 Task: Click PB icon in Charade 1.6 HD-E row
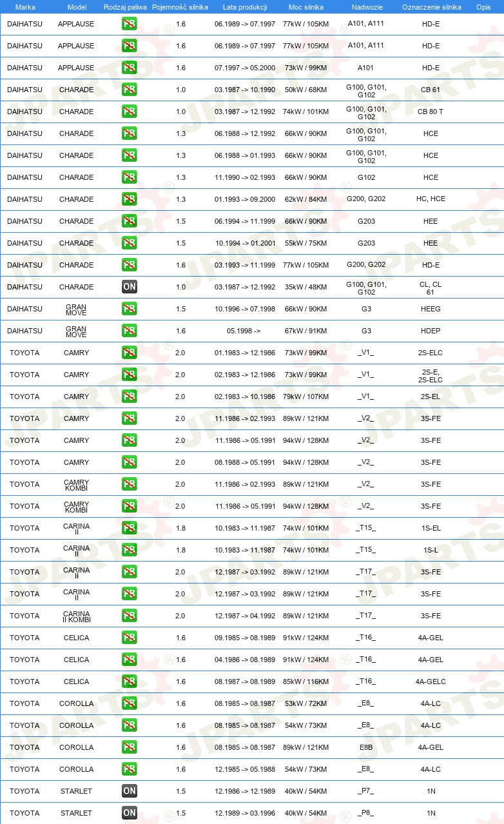pyautogui.click(x=129, y=265)
